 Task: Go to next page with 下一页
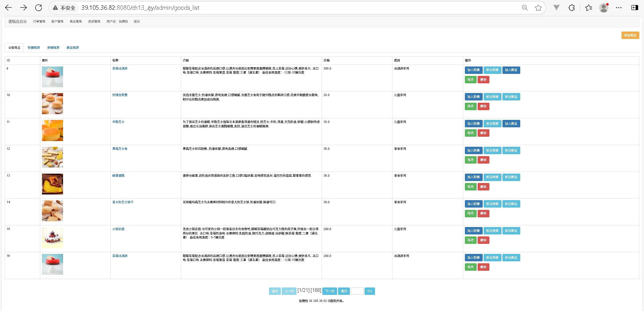(x=329, y=291)
